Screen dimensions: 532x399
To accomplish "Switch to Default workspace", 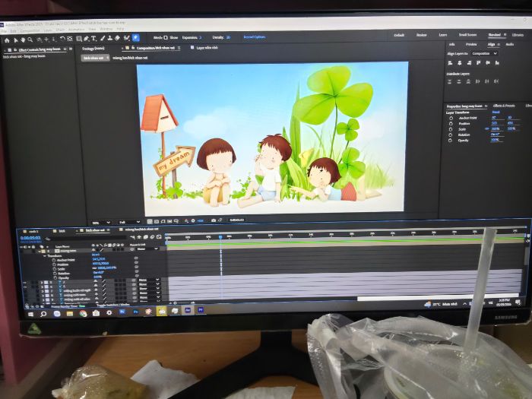I will click(x=399, y=35).
